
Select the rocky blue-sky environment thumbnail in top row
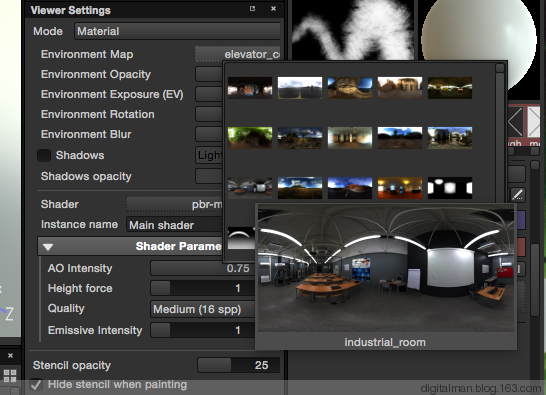[350, 88]
